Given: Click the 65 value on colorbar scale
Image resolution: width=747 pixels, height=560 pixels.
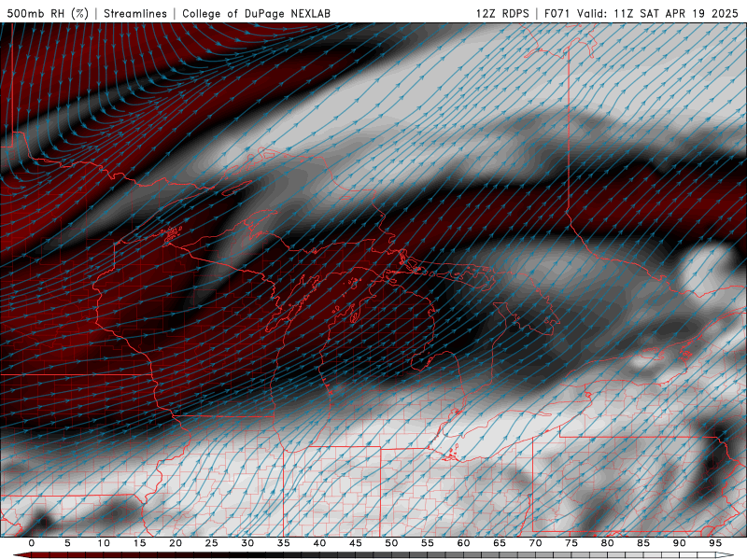Looking at the screenshot, I should [500, 543].
